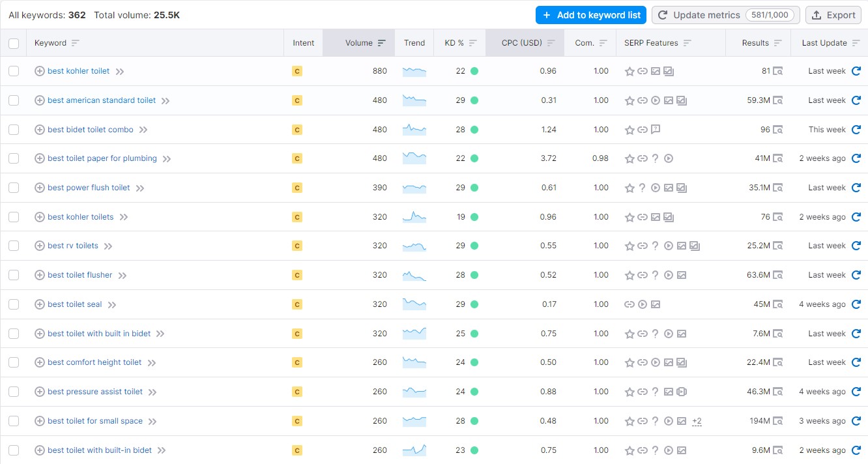
Task: Click the featured snippet star icon for "best toilet flusher"
Action: (x=630, y=275)
